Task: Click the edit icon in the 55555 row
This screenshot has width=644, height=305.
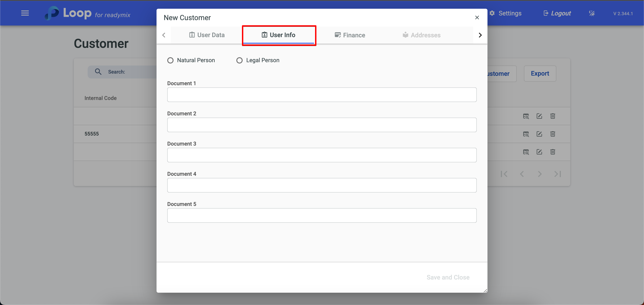Action: [539, 134]
